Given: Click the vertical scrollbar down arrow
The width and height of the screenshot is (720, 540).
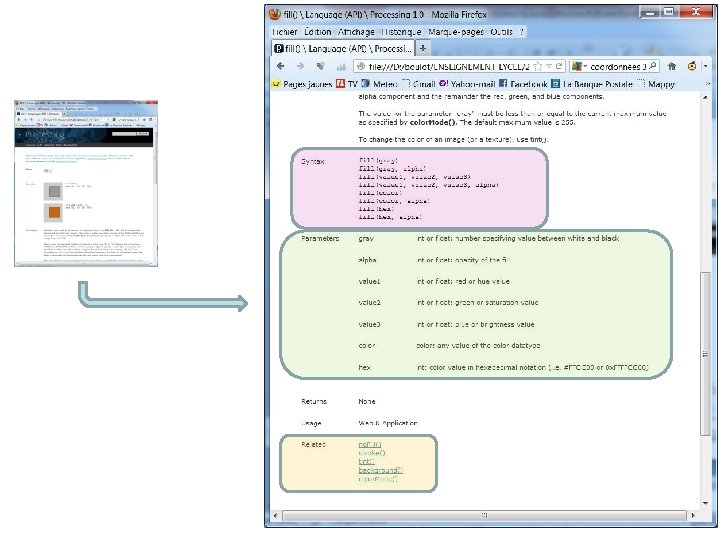Looking at the screenshot, I should [x=705, y=504].
